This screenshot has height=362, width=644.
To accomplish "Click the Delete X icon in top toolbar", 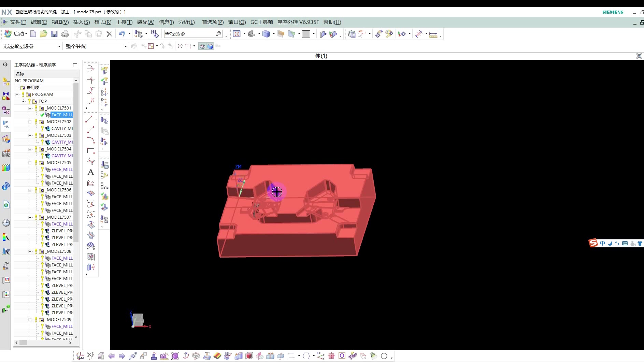I will click(109, 34).
